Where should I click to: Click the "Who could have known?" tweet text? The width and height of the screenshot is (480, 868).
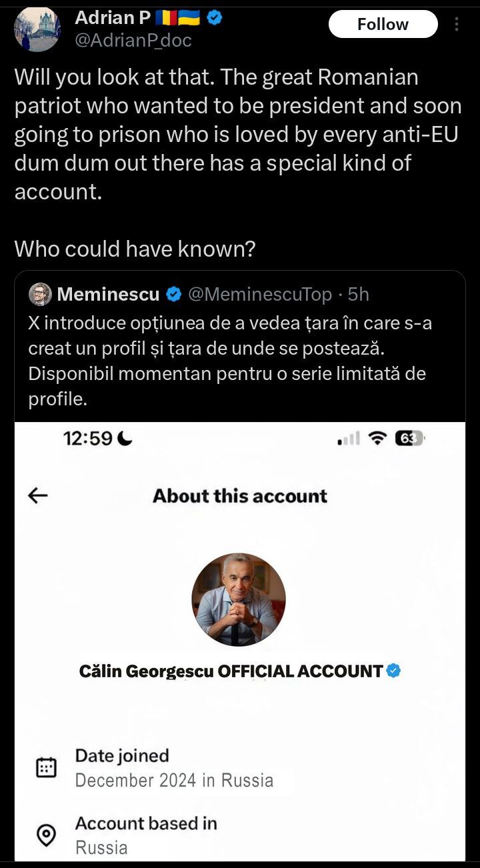(135, 249)
